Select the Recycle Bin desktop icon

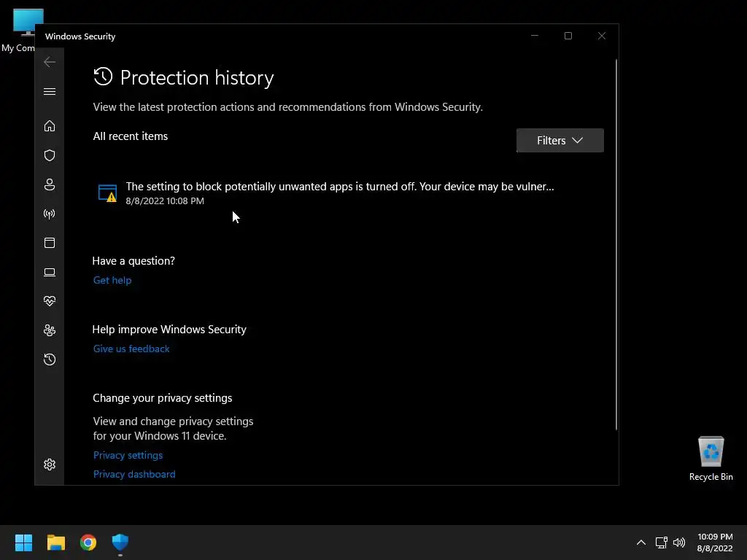click(x=711, y=459)
